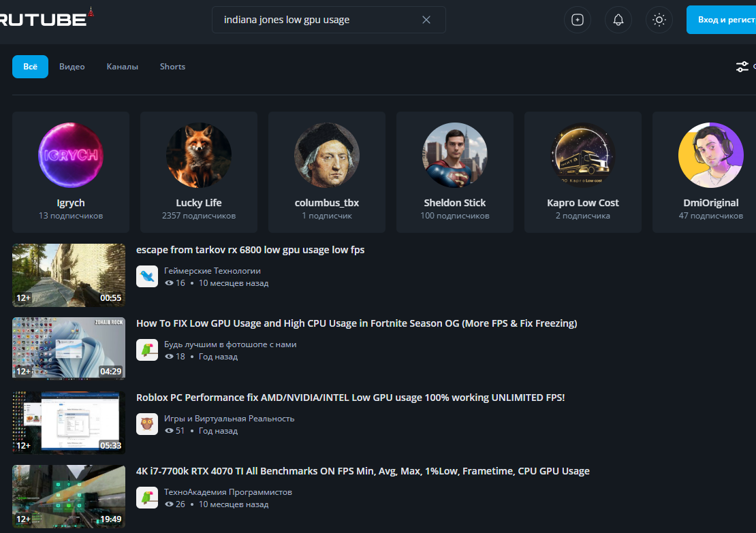756x533 pixels.
Task: Toggle light theme sun icon
Action: pyautogui.click(x=659, y=20)
